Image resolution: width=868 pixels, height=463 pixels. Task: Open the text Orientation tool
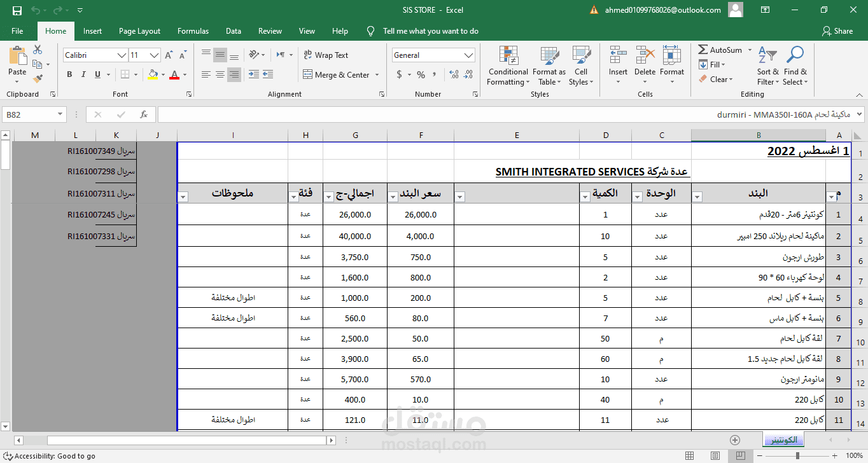[x=253, y=55]
